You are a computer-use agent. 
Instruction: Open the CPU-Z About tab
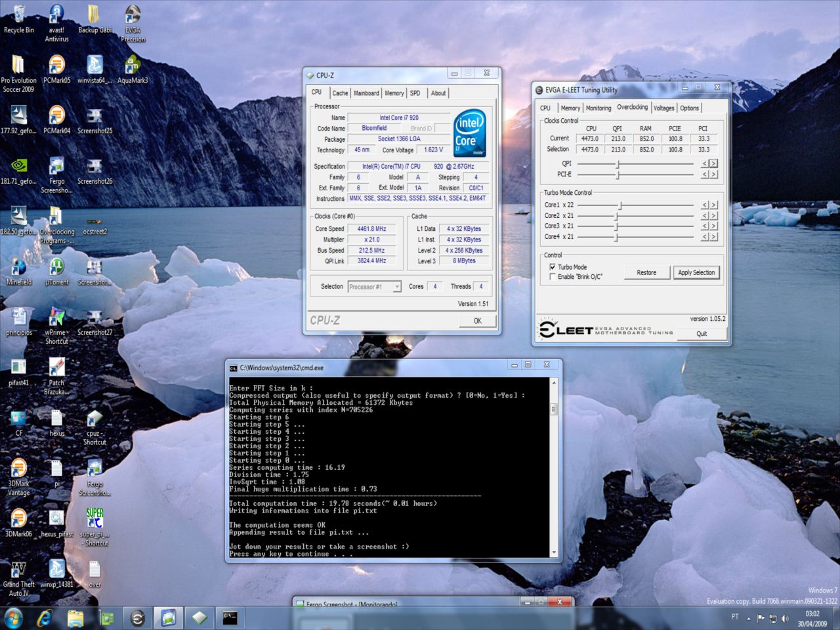pos(438,93)
